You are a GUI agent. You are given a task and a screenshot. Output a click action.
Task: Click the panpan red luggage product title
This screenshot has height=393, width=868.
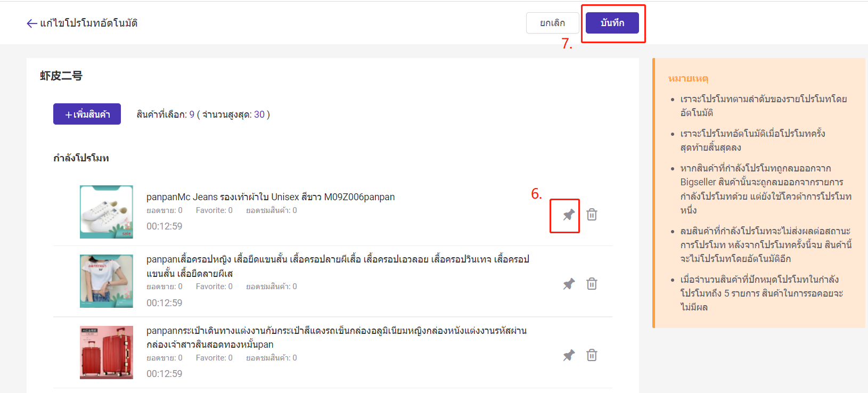[336, 337]
